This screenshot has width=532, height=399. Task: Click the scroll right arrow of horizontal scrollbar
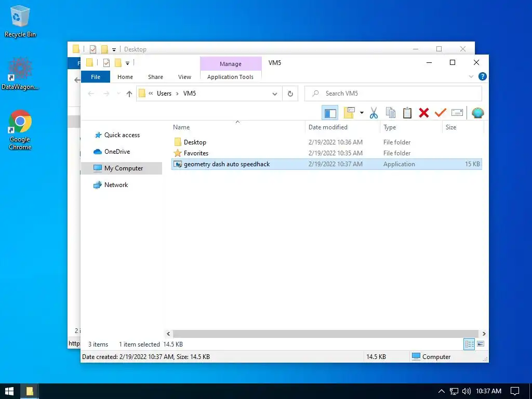click(x=484, y=334)
